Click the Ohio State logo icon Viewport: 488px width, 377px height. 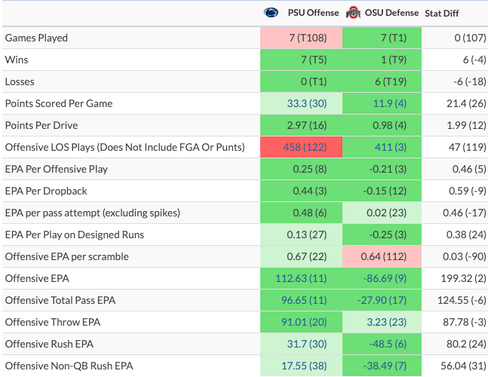(x=353, y=13)
